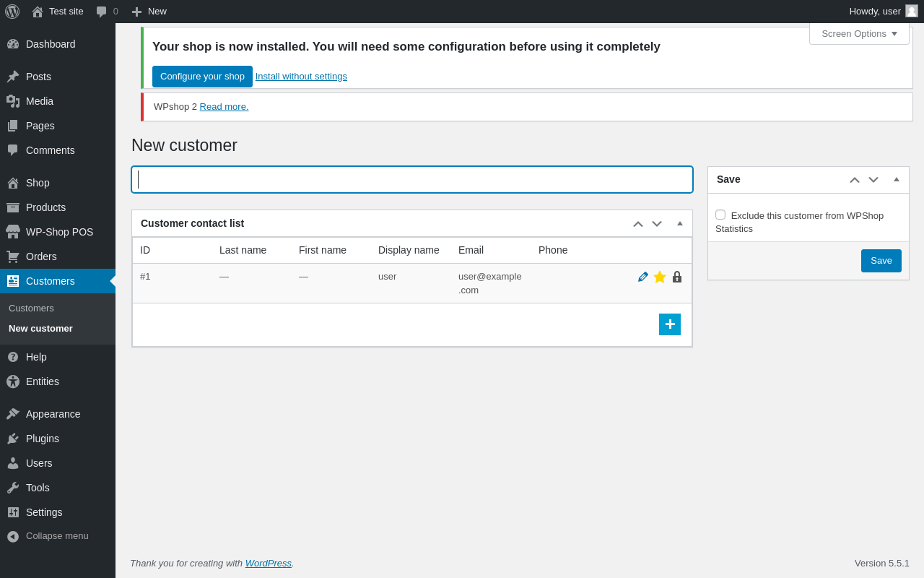This screenshot has width=924, height=578.
Task: Click the New customer page heading
Action: tap(184, 145)
